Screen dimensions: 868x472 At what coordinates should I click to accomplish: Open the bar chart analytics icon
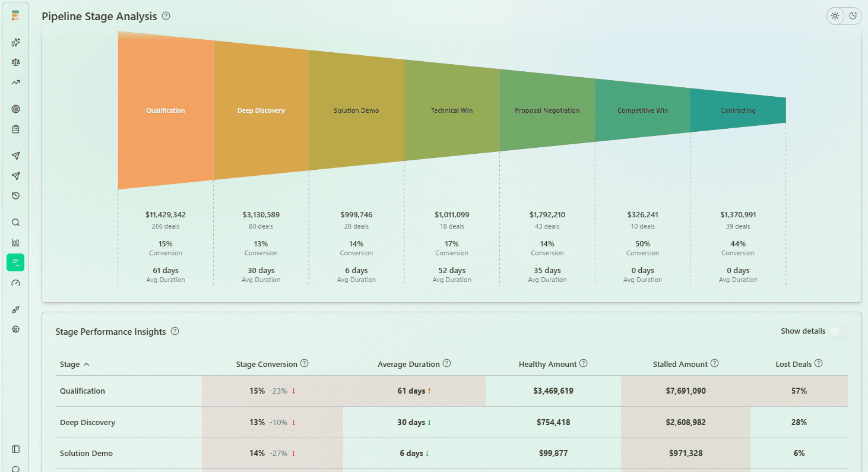coord(15,242)
